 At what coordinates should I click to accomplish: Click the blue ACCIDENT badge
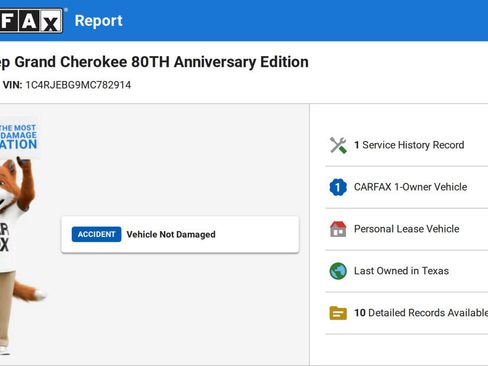click(x=96, y=234)
